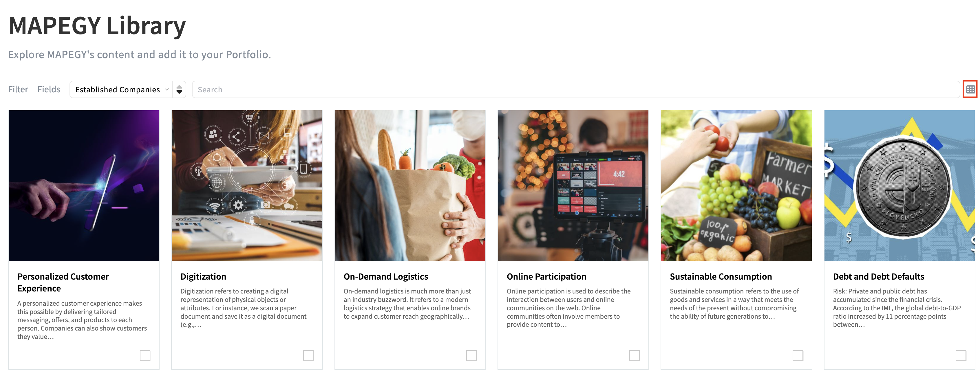Screen dimensions: 980x378
Task: Tick the On-Demand Logistics checkbox
Action: [x=471, y=355]
